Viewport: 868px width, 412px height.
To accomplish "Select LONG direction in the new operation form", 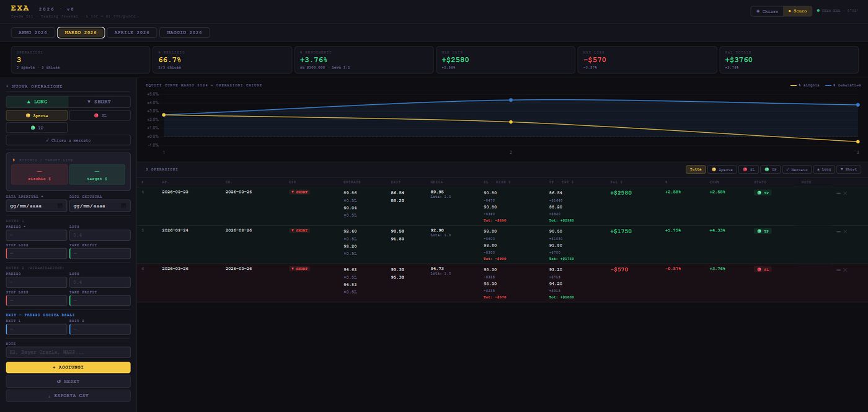I will (x=37, y=102).
